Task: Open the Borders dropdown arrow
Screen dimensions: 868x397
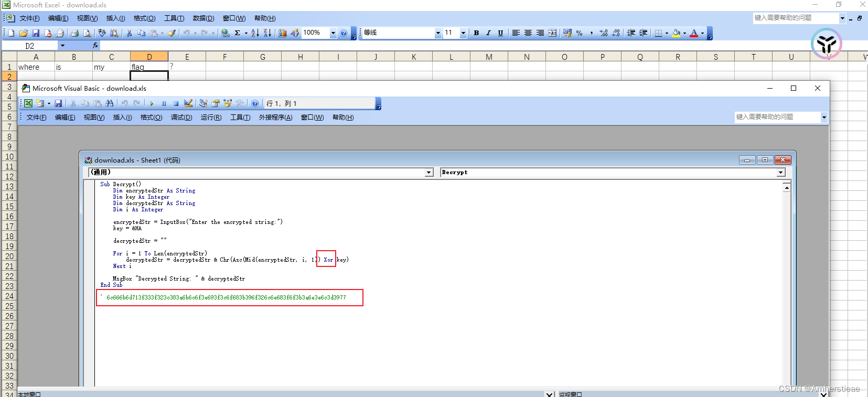Action: [x=667, y=33]
